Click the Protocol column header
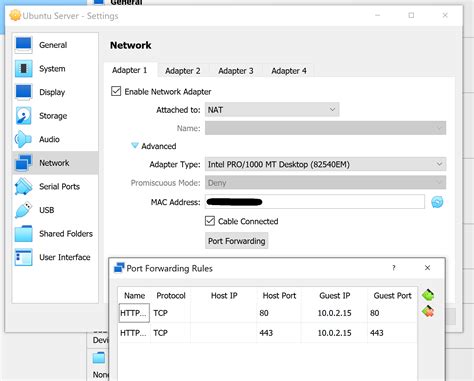The width and height of the screenshot is (474, 381). [171, 295]
